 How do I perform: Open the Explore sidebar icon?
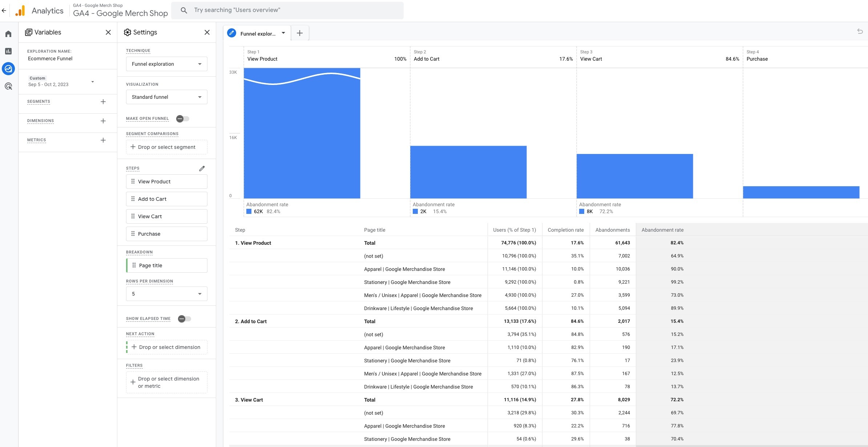tap(8, 69)
